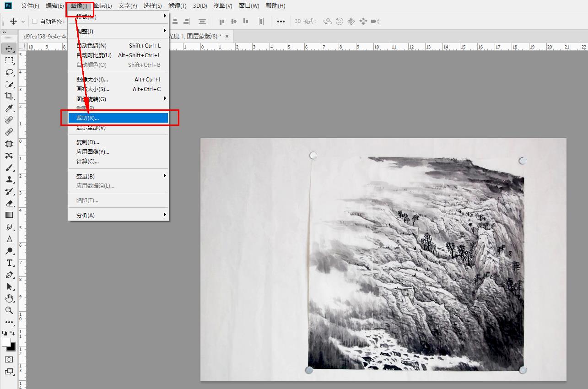Viewport: 588px width, 389px height.
Task: Select the Lasso tool
Action: (9, 72)
